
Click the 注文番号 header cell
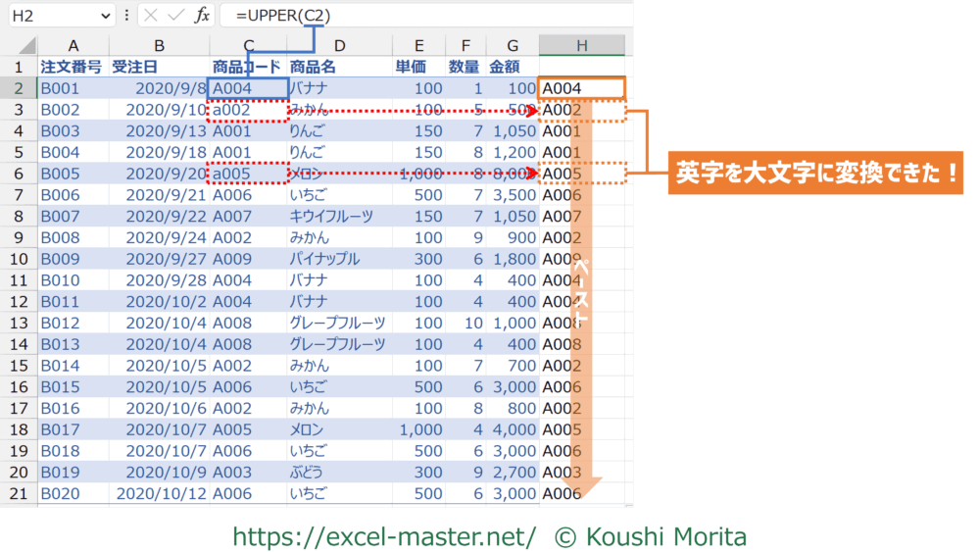pos(73,67)
